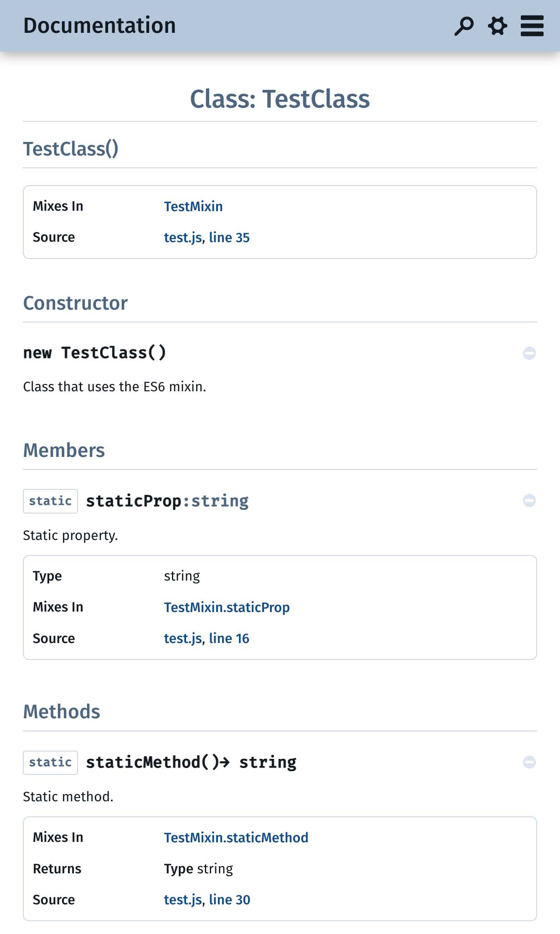Open the search magnifier icon

464,26
